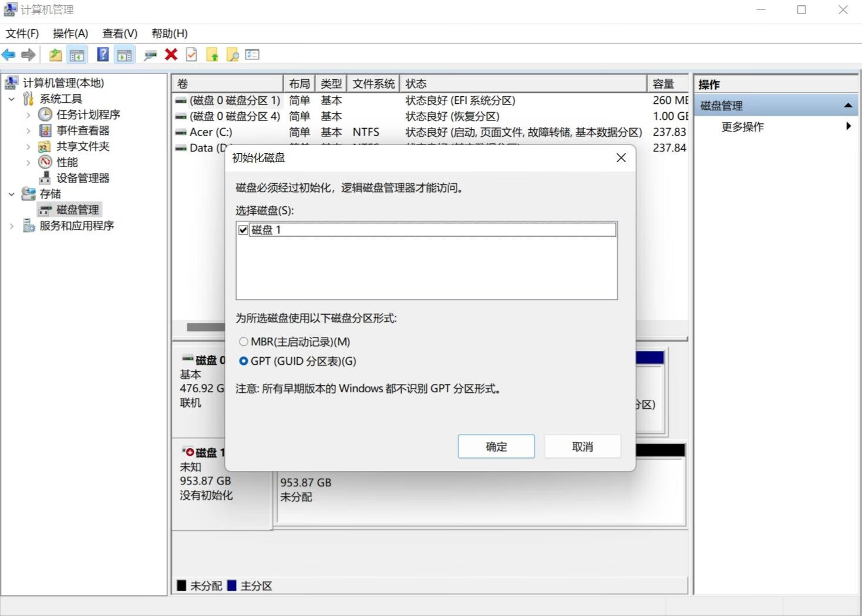Image resolution: width=862 pixels, height=616 pixels.
Task: Click the Help toolbar icon
Action: coord(102,55)
